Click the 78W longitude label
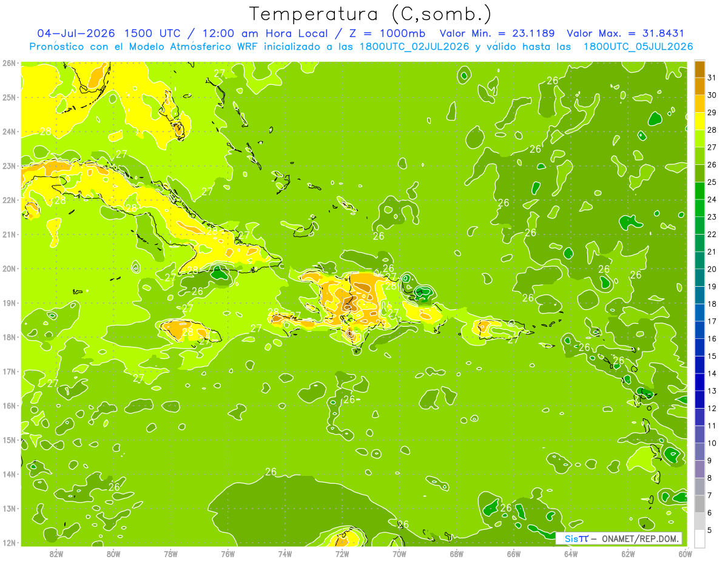 170,553
